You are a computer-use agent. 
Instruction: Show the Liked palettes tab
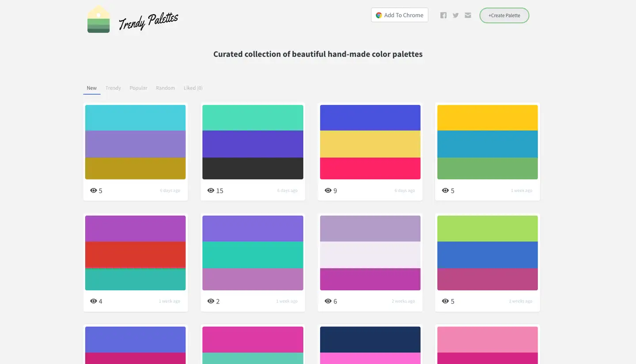click(193, 88)
